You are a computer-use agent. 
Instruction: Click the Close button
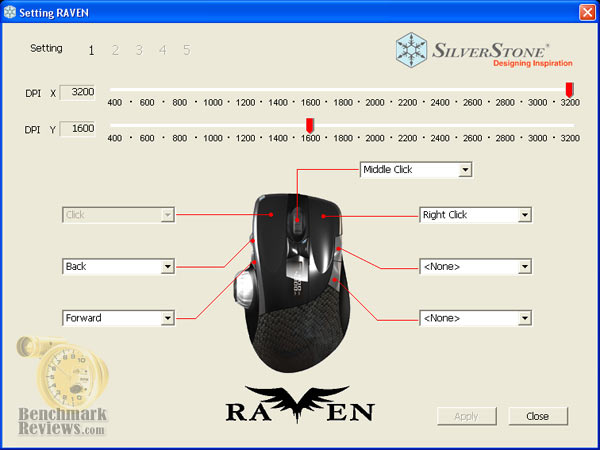pos(538,416)
